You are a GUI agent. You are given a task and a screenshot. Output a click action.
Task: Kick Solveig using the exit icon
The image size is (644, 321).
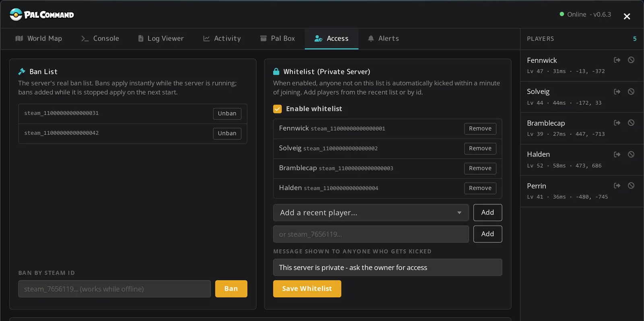(617, 91)
